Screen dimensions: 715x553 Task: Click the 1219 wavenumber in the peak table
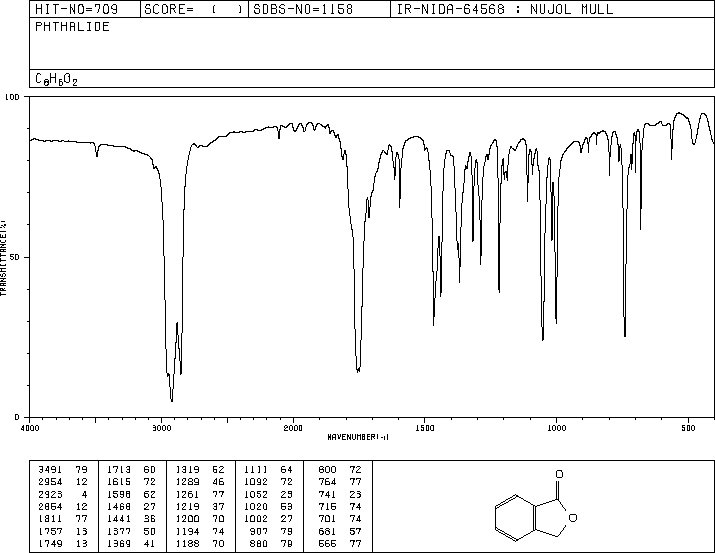(187, 506)
